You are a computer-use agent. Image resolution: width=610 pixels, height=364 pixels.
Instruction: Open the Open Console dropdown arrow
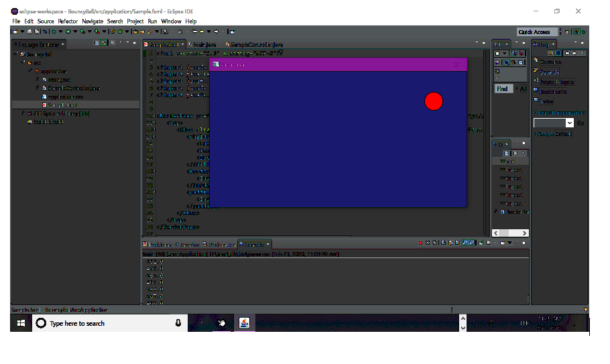coord(509,243)
